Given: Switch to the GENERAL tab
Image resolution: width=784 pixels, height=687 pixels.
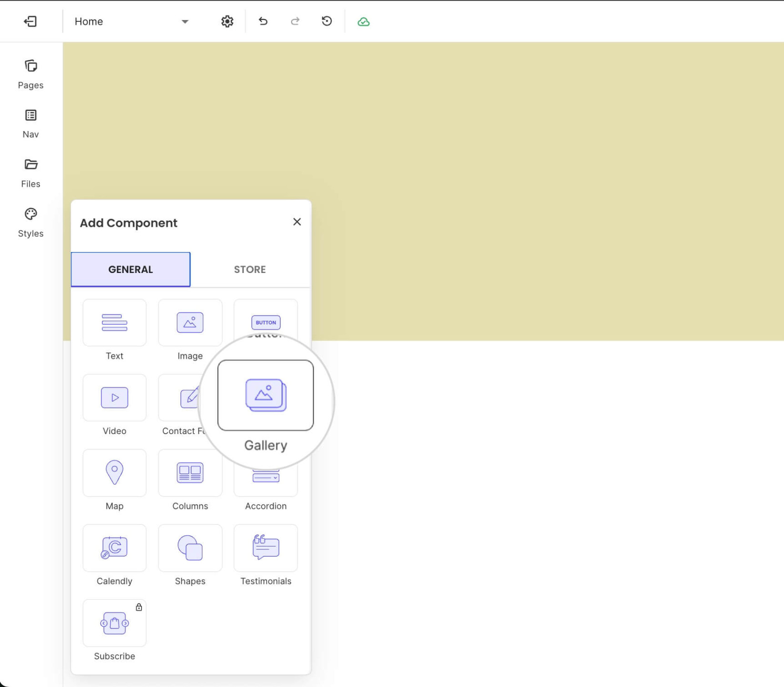Looking at the screenshot, I should [x=131, y=270].
